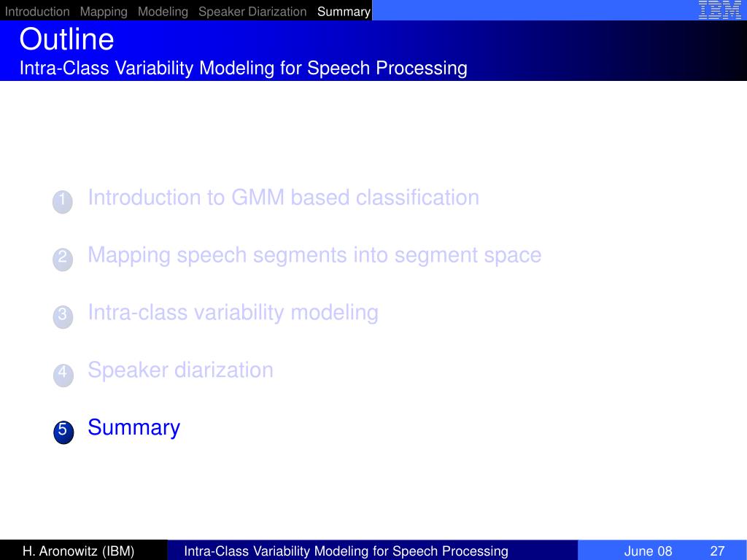Screen dimensions: 747x560
Task: Click the 'June 08' date in the footer
Action: [648, 551]
